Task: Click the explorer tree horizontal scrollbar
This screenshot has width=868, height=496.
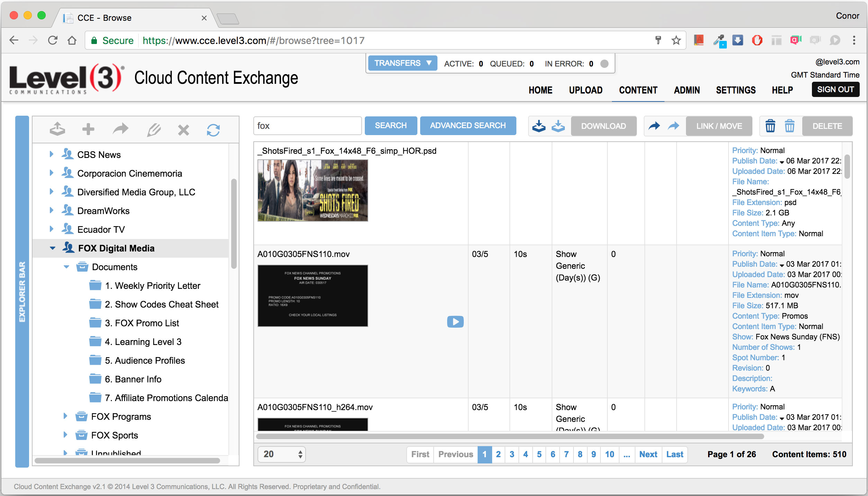Action: click(x=127, y=460)
